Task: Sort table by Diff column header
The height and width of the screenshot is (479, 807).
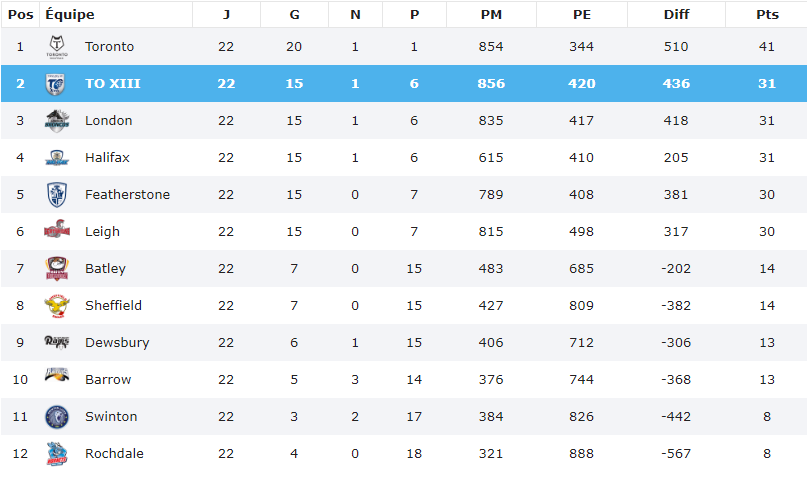Action: tap(676, 15)
